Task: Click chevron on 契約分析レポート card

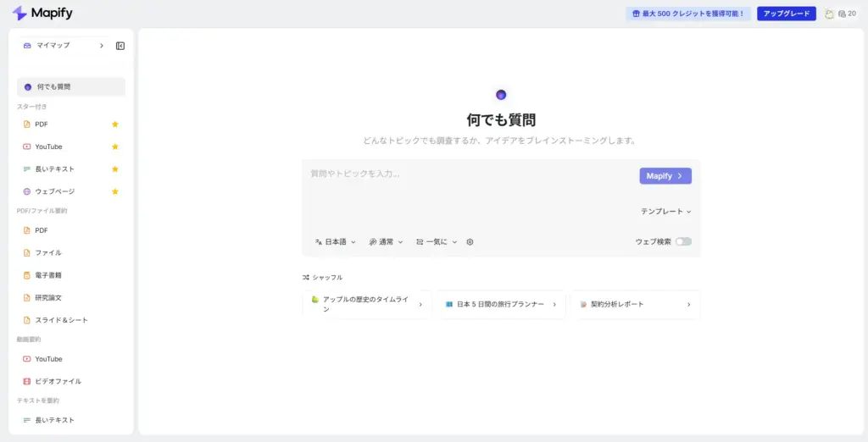Action: [688, 304]
